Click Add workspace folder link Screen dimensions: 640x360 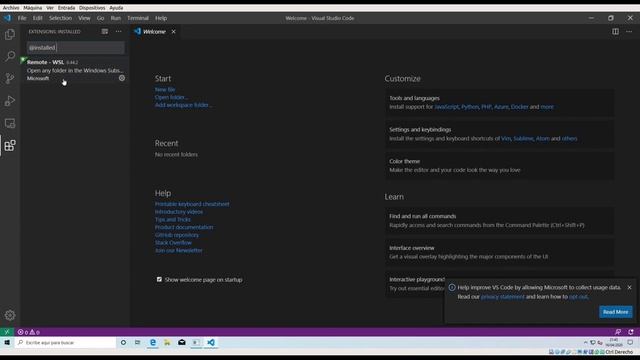coord(183,105)
